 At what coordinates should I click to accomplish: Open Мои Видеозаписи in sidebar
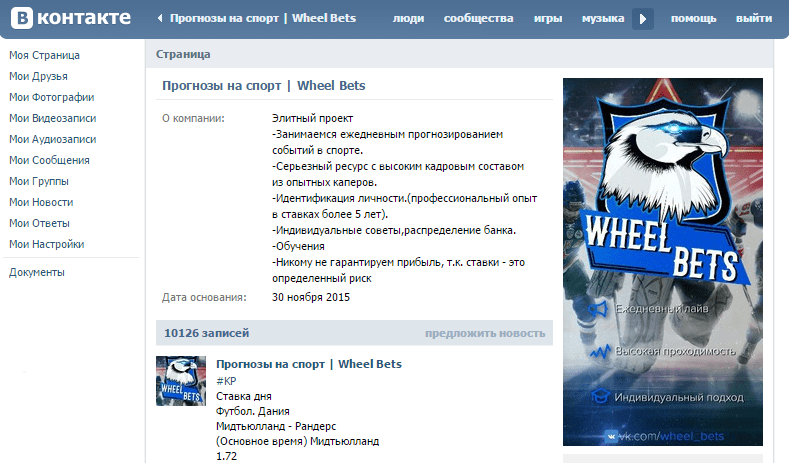click(x=52, y=118)
